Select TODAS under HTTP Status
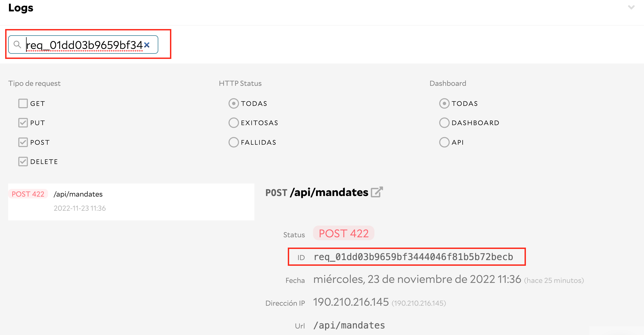 tap(233, 103)
